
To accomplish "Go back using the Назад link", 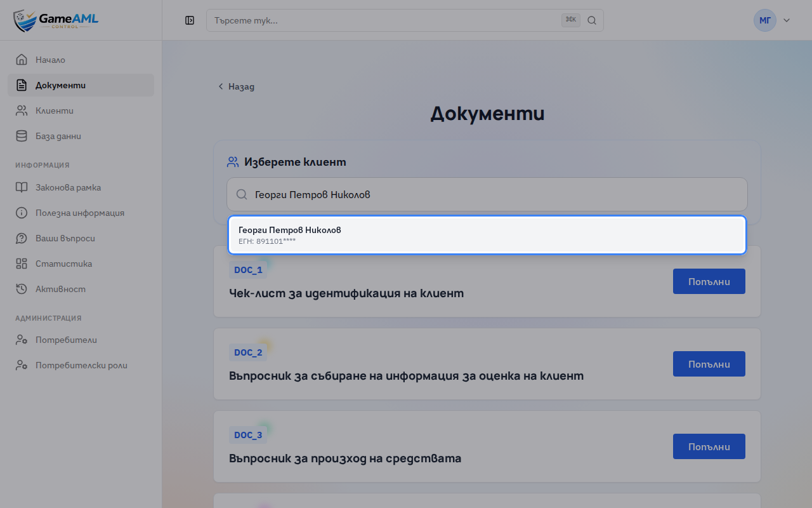I will [x=236, y=86].
